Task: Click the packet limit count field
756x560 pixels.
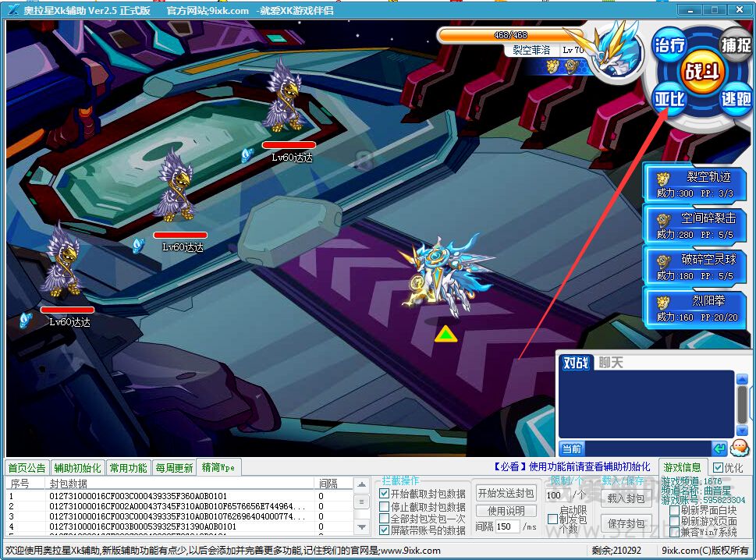Action: click(x=557, y=495)
